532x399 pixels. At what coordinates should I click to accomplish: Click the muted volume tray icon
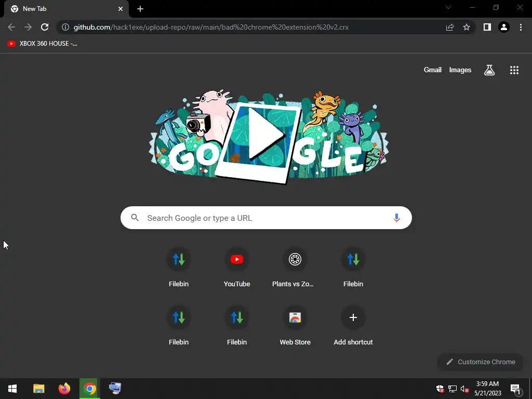[x=464, y=389]
